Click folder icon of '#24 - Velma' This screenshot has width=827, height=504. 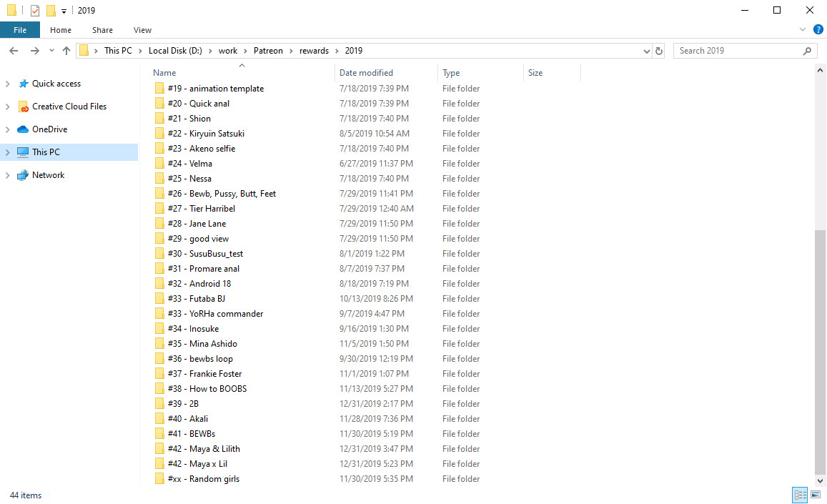(159, 163)
